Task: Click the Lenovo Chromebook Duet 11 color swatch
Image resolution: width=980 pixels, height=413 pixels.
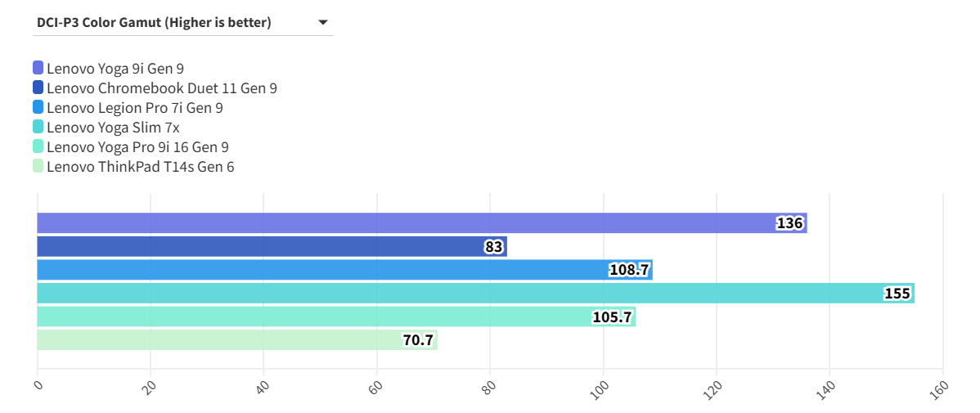Action: [x=38, y=88]
